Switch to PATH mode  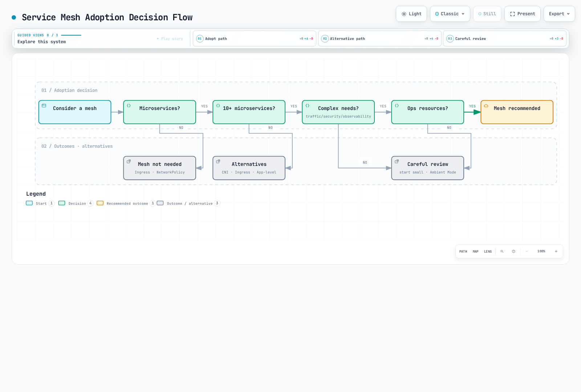(x=463, y=251)
